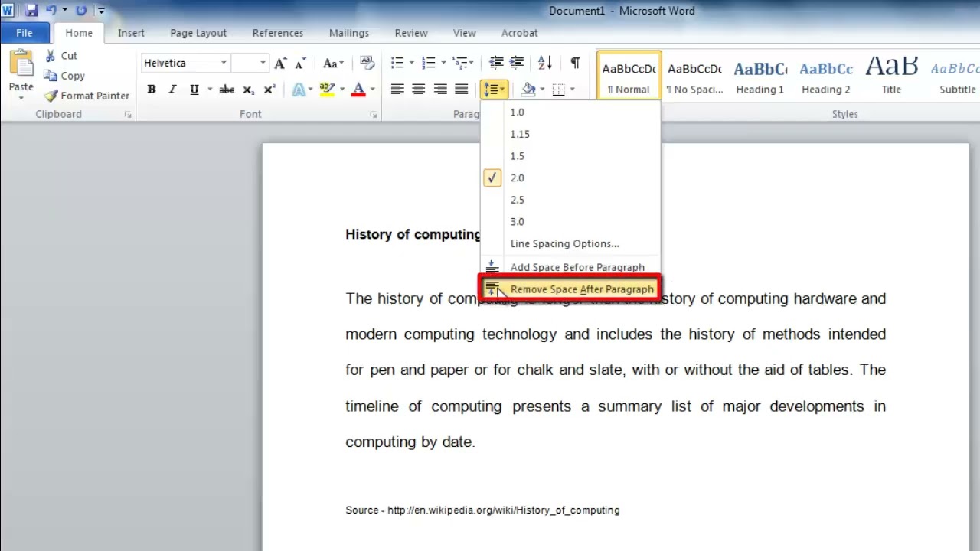Viewport: 980px width, 551px height.
Task: Expand the underline style arrow
Action: 209,90
